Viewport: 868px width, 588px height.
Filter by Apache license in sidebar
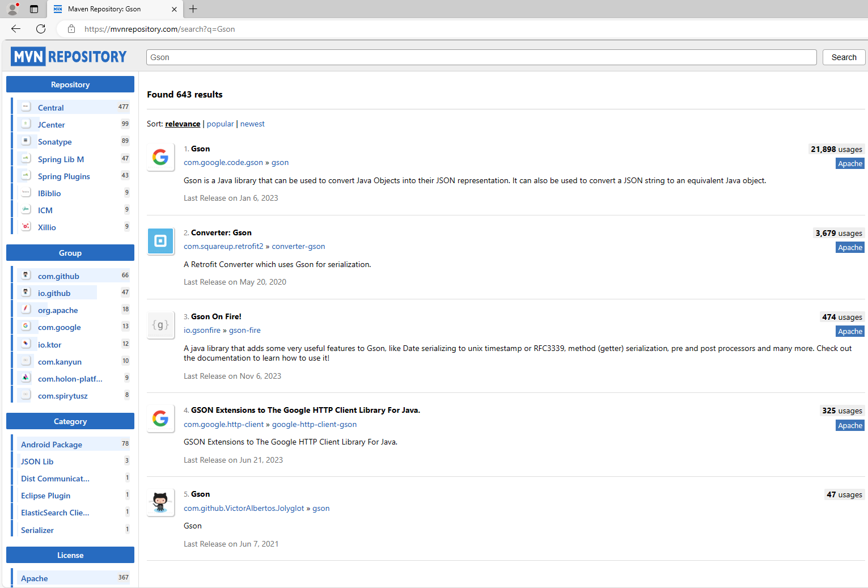34,578
